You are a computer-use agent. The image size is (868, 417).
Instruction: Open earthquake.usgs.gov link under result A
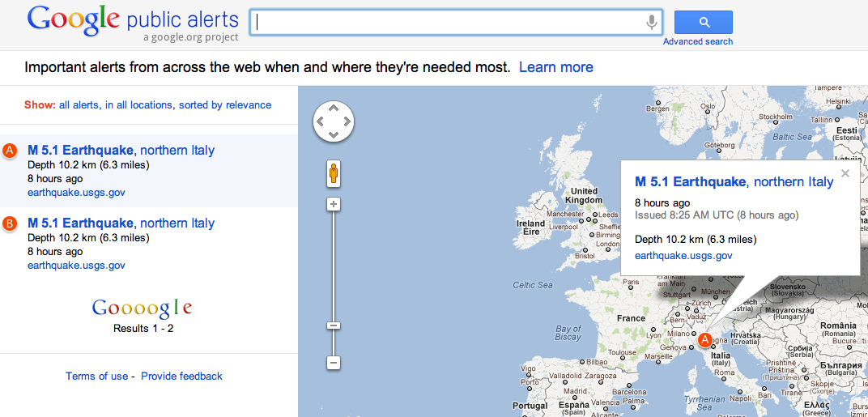76,193
